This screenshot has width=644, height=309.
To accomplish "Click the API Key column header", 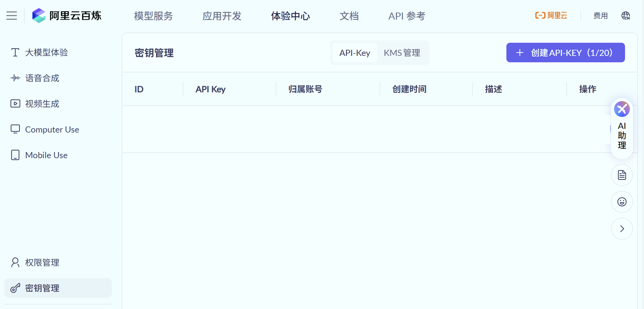I will click(210, 89).
